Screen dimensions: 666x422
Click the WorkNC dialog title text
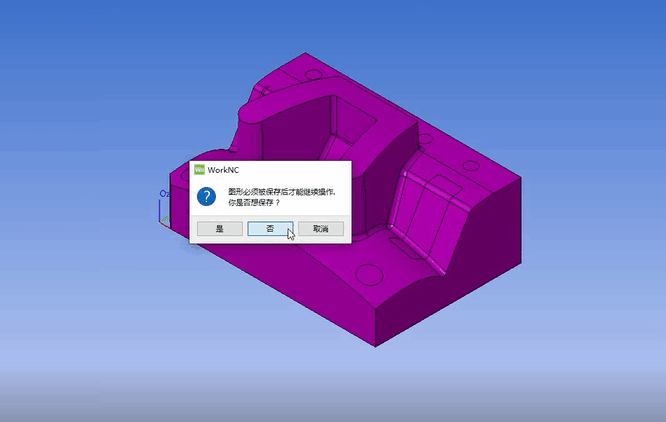pyautogui.click(x=223, y=170)
